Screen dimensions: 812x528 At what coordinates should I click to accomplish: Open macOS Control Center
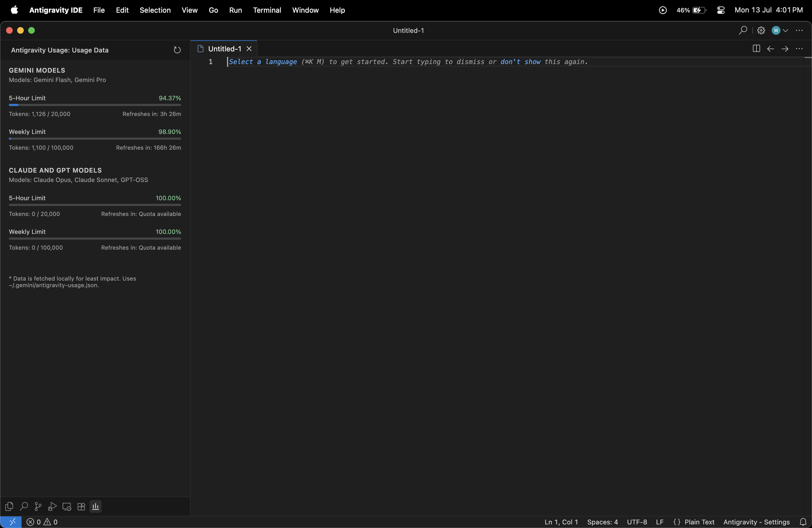(x=721, y=10)
